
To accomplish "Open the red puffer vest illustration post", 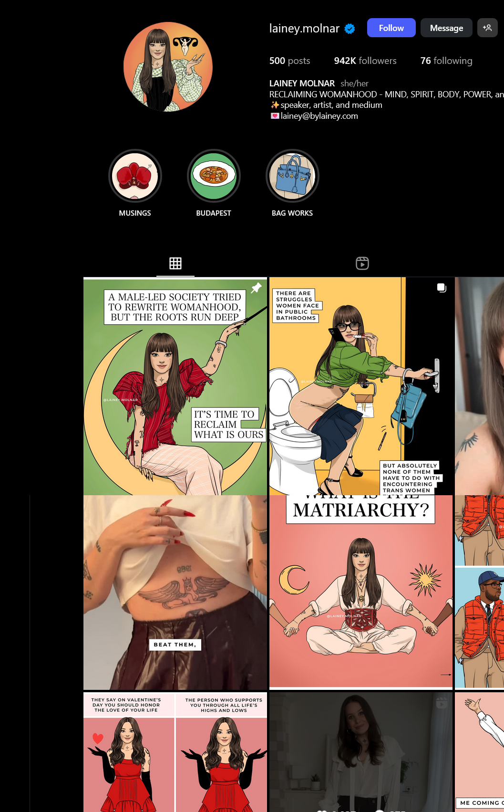I will 479,592.
